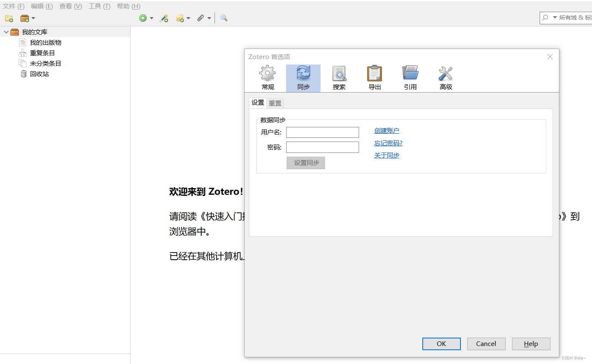Switch to 导出 export preferences pane
This screenshot has height=364, width=592.
click(375, 78)
